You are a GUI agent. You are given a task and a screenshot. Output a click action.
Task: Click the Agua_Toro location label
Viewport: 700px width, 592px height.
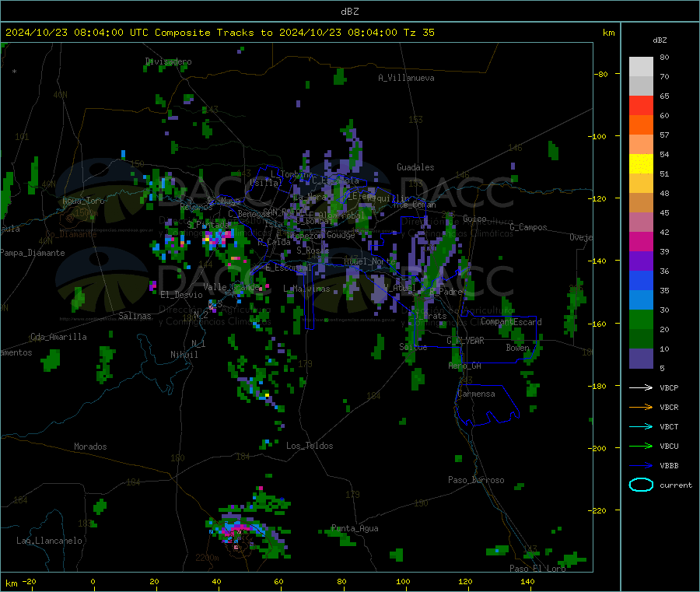83,201
